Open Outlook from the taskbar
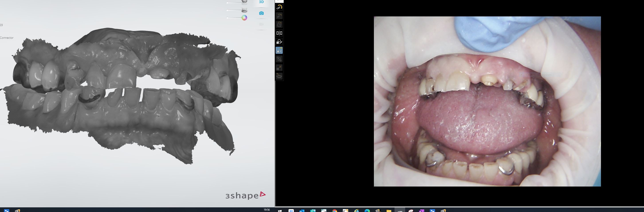This screenshot has width=644, height=212. [x=302, y=211]
